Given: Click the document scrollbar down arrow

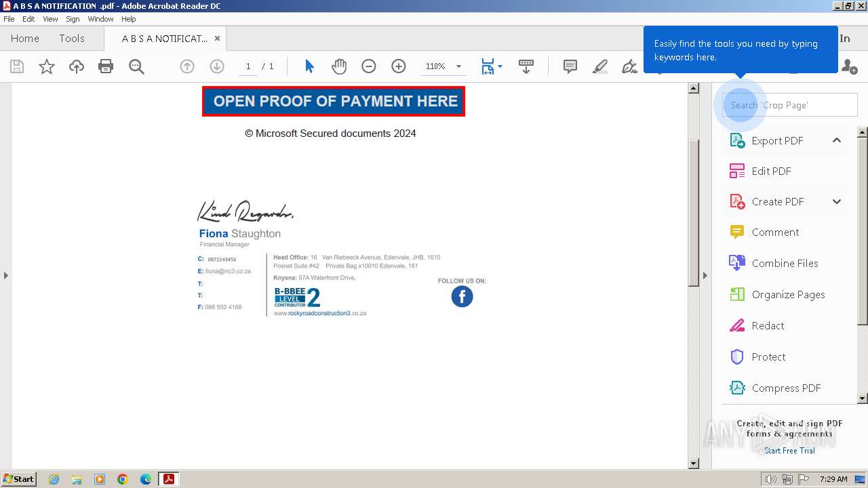Looking at the screenshot, I should (693, 464).
